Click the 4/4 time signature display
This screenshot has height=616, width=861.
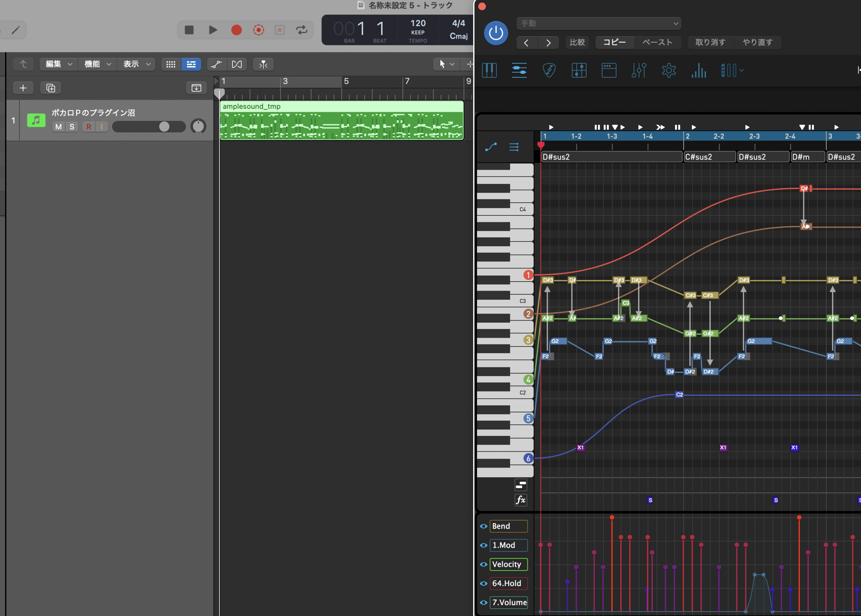(x=458, y=23)
